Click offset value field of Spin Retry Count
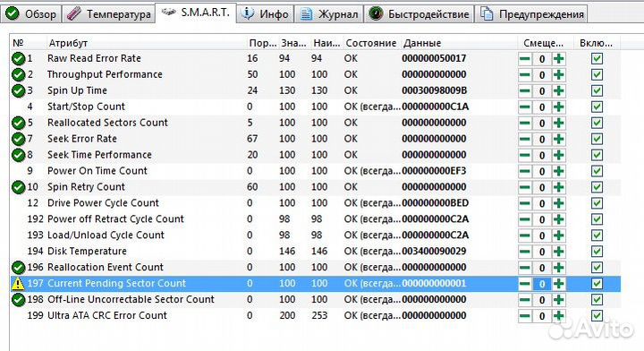The width and height of the screenshot is (644, 351). click(x=542, y=187)
